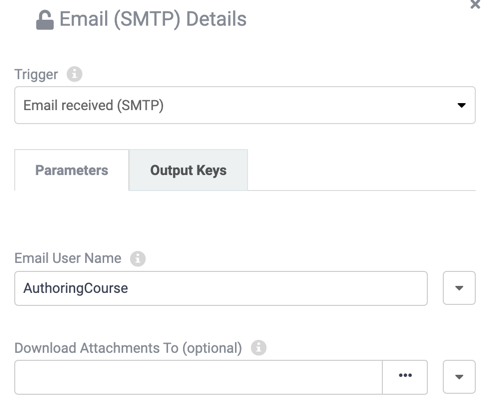494x410 pixels.
Task: Select the Email (SMTP) Details heading text
Action: (153, 19)
